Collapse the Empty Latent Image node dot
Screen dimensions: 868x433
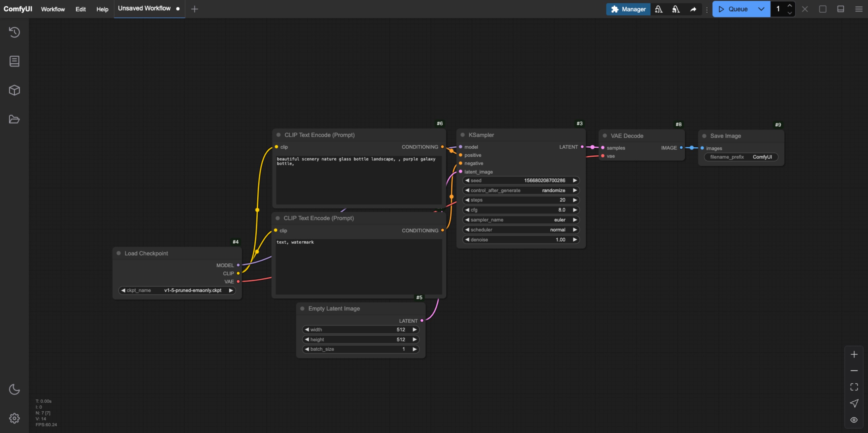click(x=302, y=308)
